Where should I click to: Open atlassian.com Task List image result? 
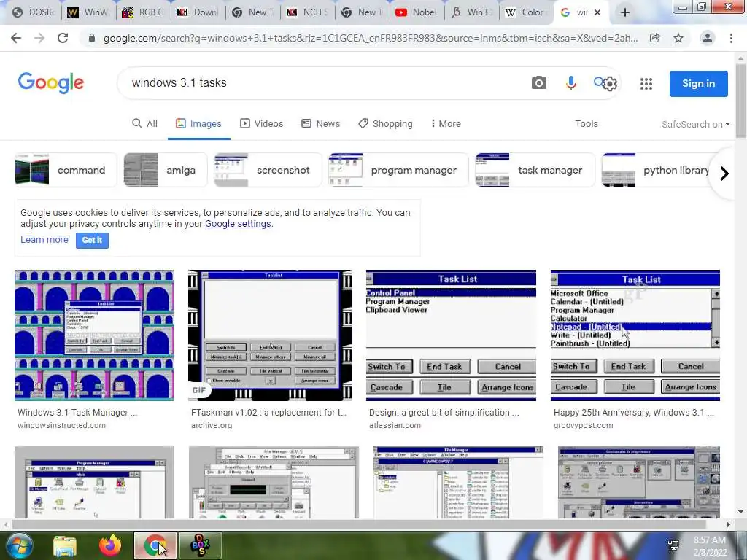pos(451,335)
